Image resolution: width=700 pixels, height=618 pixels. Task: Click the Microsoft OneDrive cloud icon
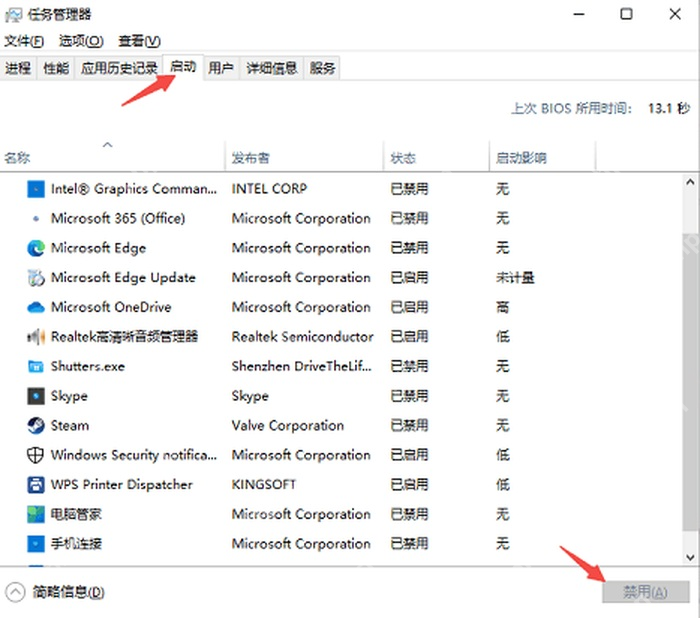(36, 308)
